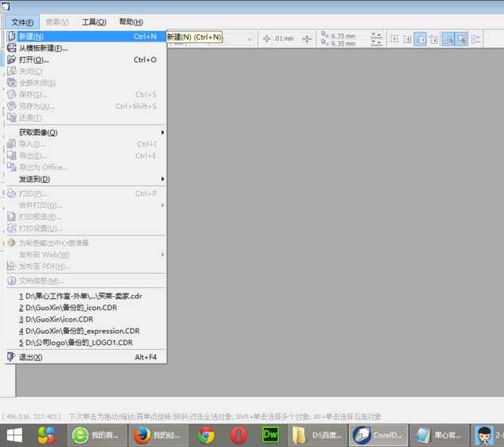Click Exit (退出) menu entry

[31, 357]
